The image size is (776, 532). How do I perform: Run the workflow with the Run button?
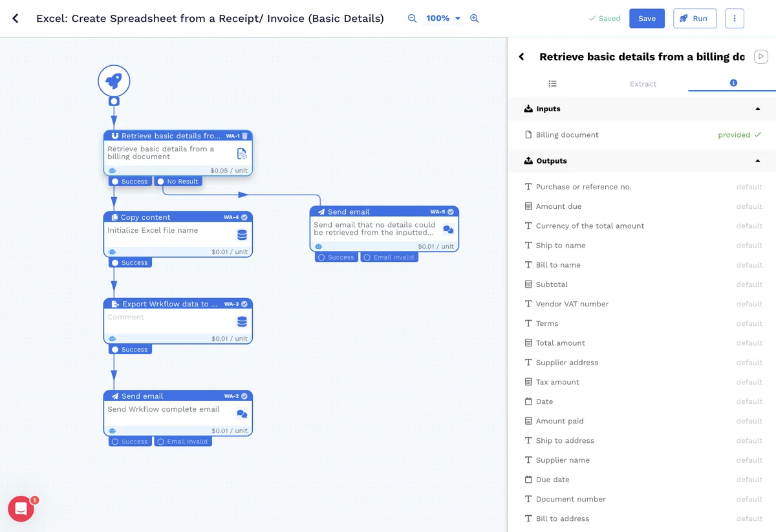tap(695, 19)
